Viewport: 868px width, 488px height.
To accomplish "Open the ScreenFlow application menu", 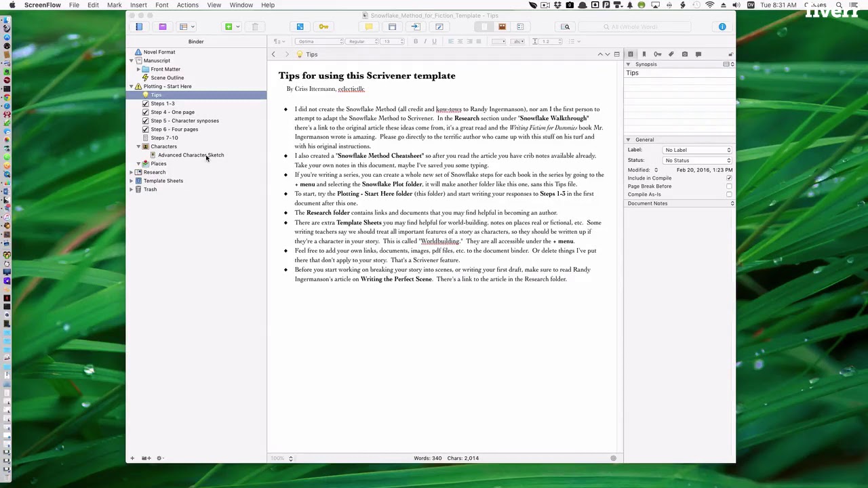I will pos(43,5).
